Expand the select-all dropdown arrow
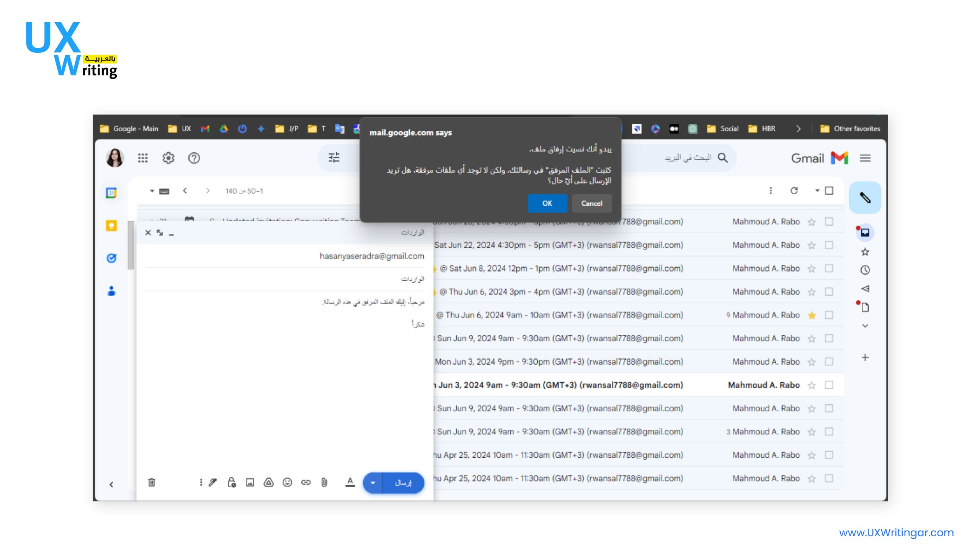The image size is (980, 552). click(x=817, y=191)
